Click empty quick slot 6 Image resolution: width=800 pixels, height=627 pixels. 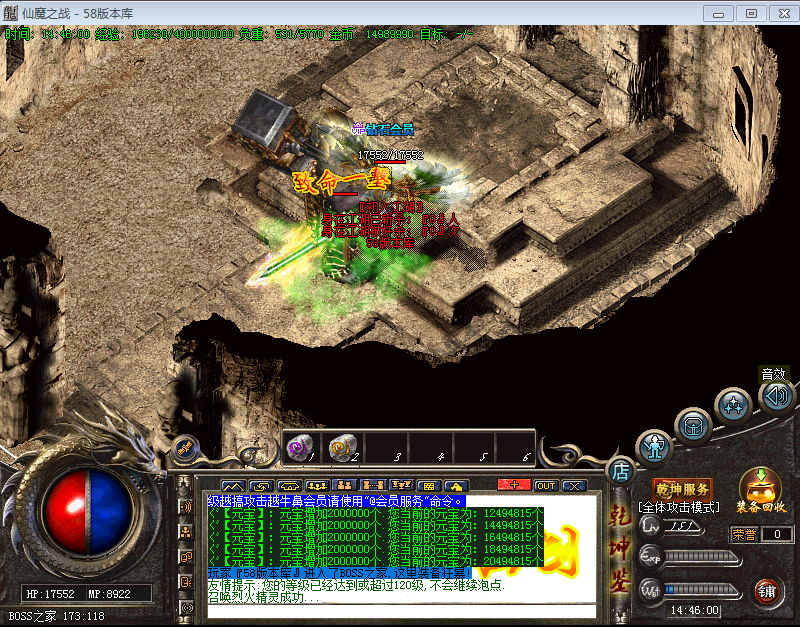(x=515, y=448)
